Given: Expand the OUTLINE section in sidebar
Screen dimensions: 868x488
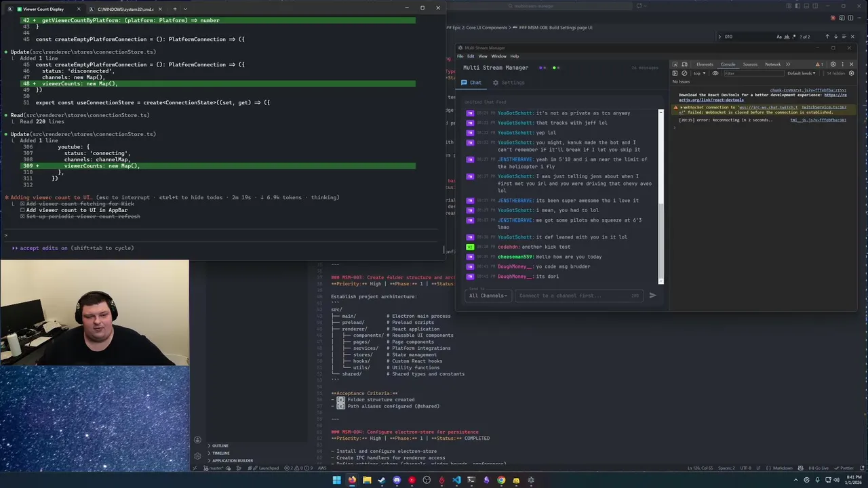Looking at the screenshot, I should point(220,445).
